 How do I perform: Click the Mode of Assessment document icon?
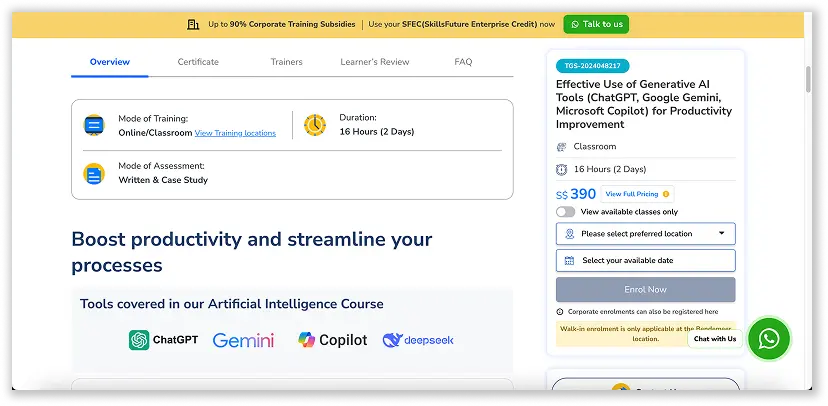(94, 174)
